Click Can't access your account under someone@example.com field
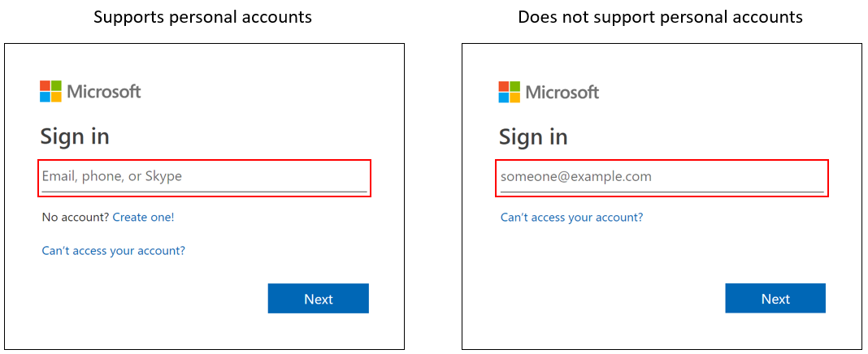868x354 pixels. pyautogui.click(x=571, y=217)
